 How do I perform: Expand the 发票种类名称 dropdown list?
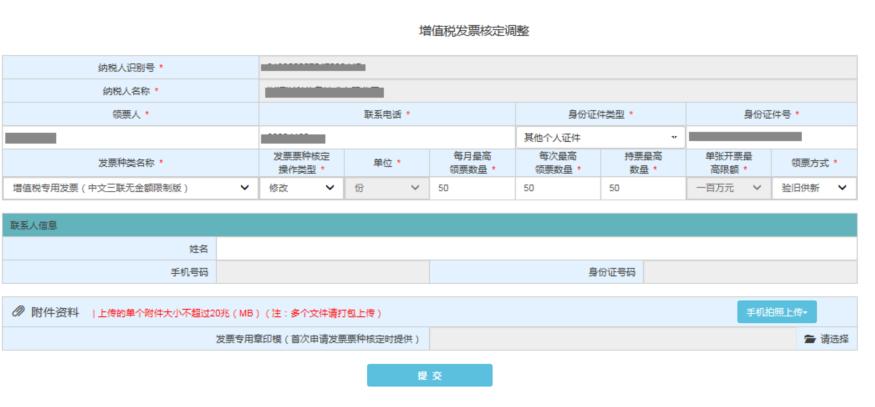pyautogui.click(x=130, y=187)
